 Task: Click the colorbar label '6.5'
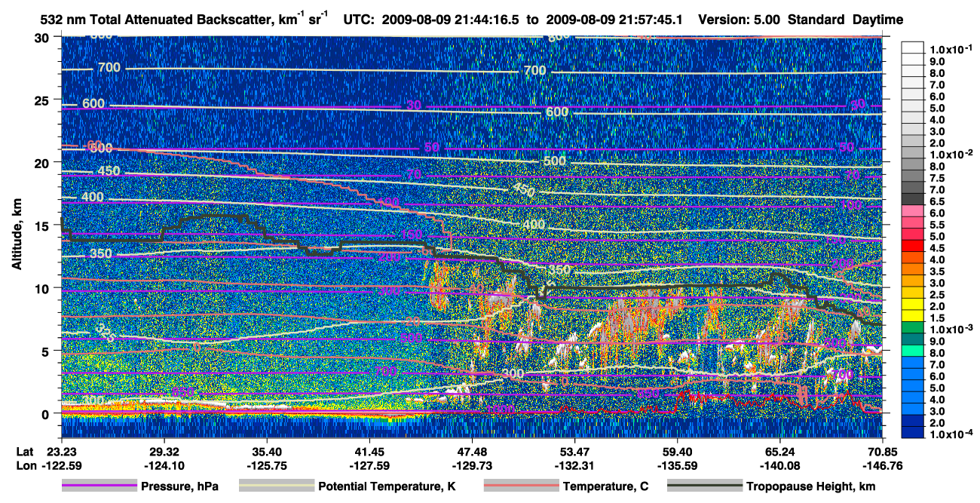[937, 201]
